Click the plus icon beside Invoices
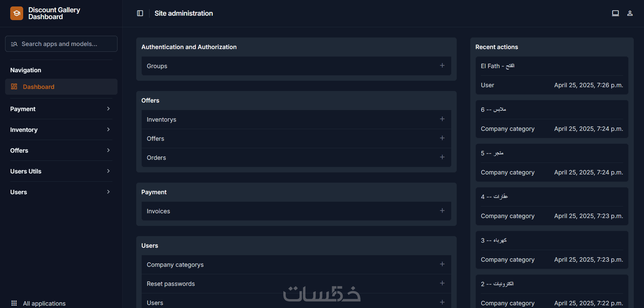This screenshot has height=308, width=644. [x=442, y=211]
